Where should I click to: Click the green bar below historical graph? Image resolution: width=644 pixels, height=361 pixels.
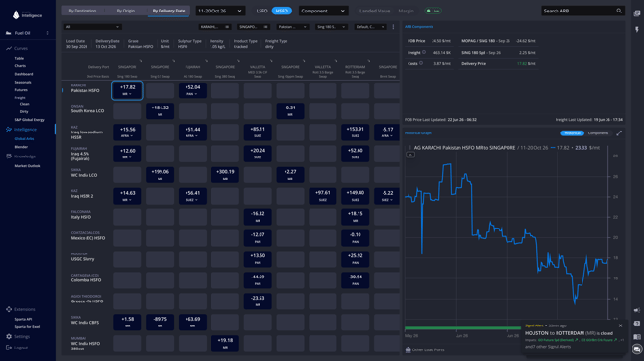coord(463,328)
